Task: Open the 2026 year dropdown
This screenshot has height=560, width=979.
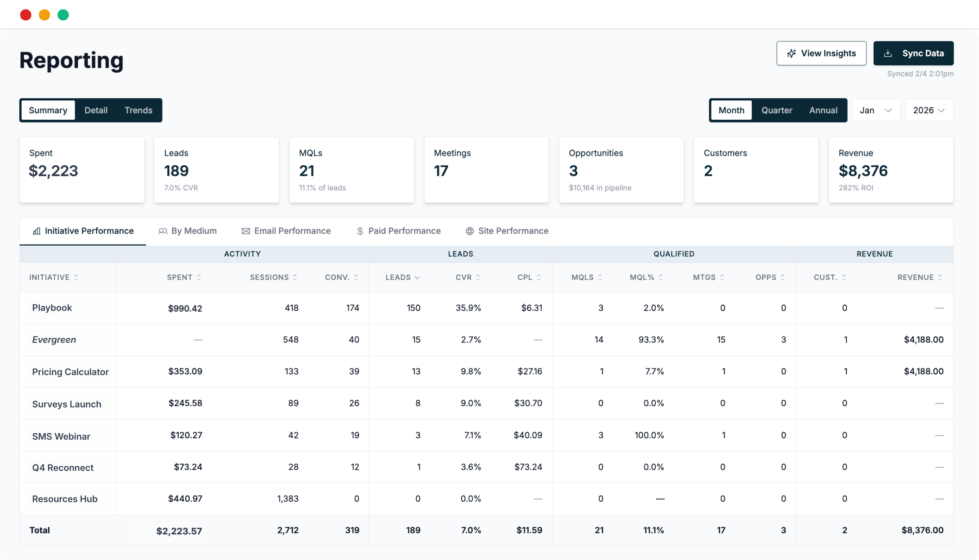Action: 929,111
